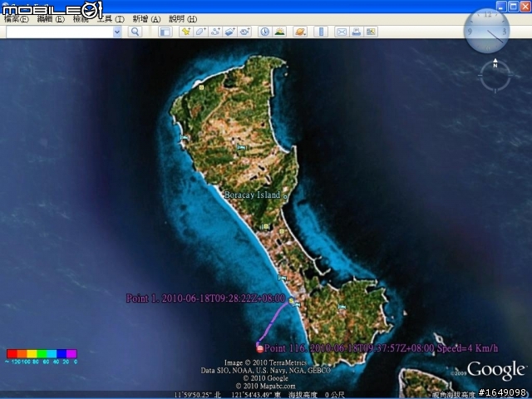Select the add path tool
This screenshot has height=399, width=532.
pyautogui.click(x=215, y=32)
